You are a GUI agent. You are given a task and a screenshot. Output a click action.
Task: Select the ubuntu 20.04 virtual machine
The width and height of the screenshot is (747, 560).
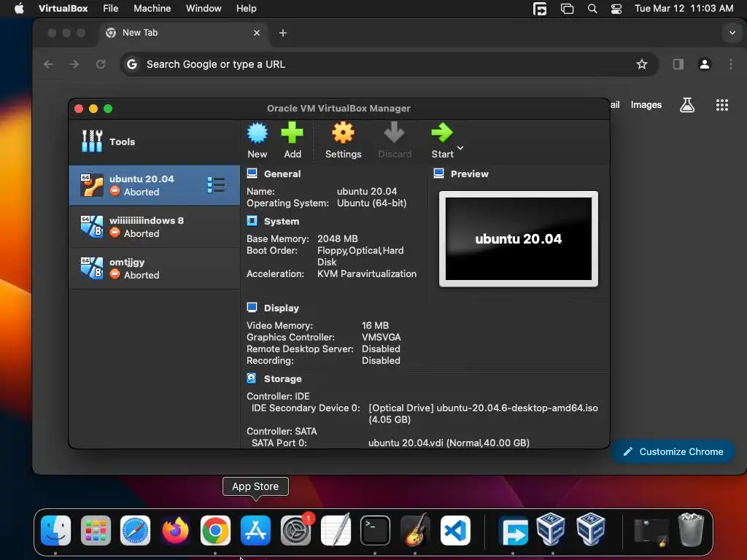[155, 185]
